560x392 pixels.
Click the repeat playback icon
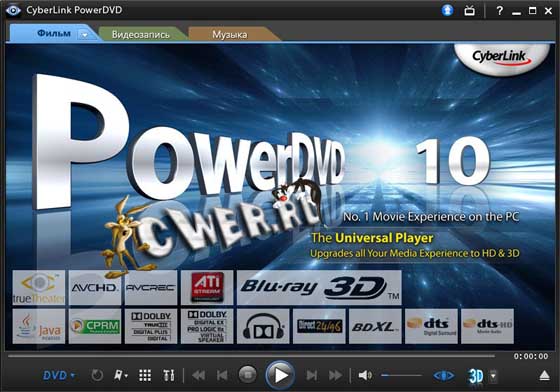[97, 376]
